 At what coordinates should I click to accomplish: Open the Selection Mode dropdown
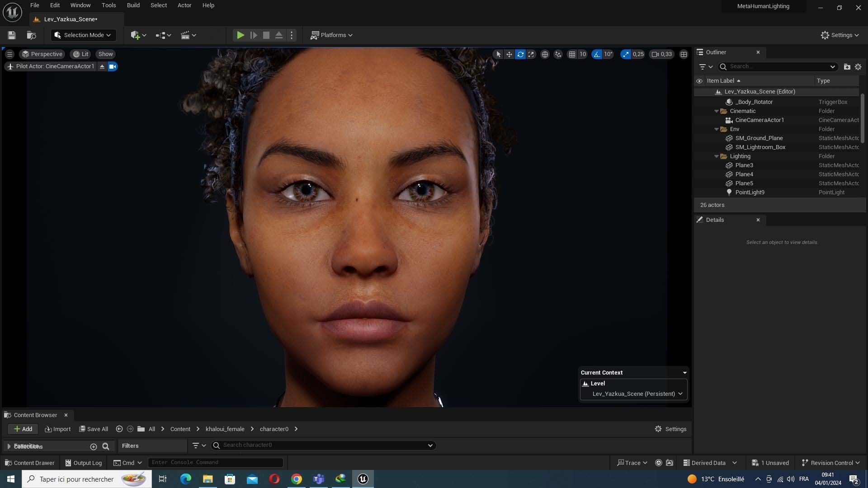(x=83, y=35)
